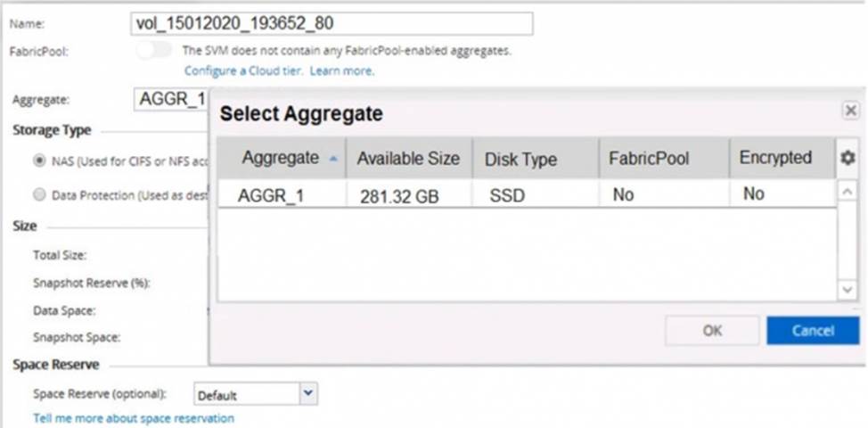Toggle the FabricPool switch

(x=155, y=51)
